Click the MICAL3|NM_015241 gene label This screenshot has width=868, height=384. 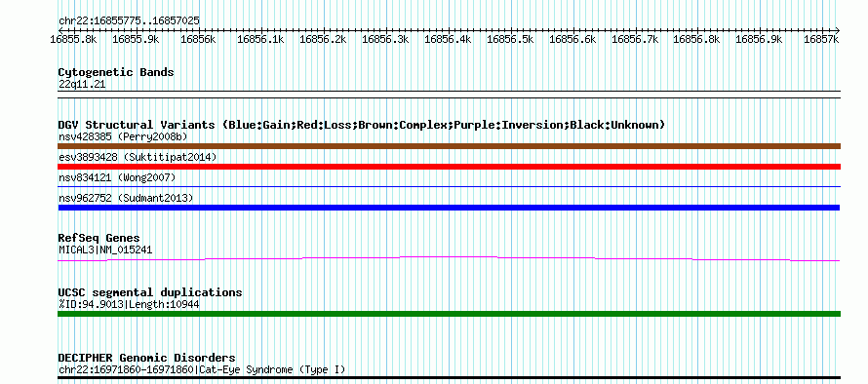105,250
